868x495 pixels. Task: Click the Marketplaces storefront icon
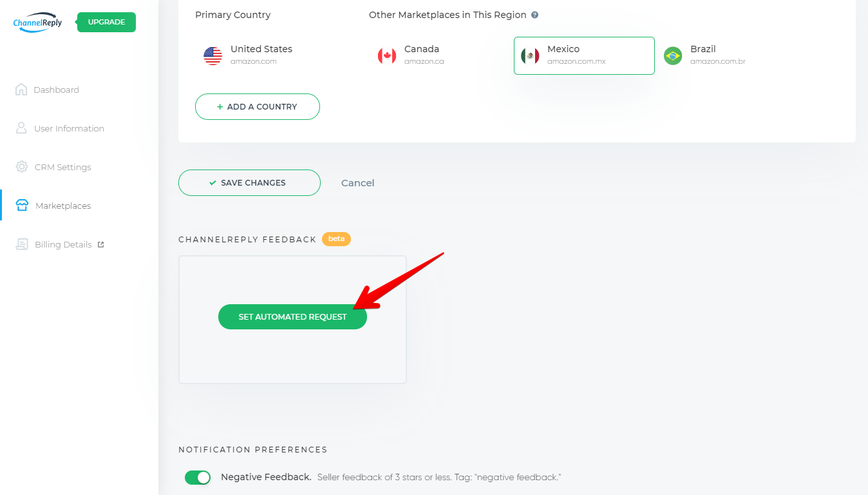point(22,206)
